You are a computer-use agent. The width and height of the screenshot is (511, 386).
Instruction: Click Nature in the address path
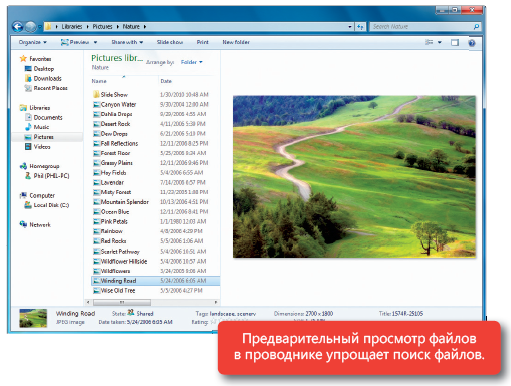tap(131, 27)
